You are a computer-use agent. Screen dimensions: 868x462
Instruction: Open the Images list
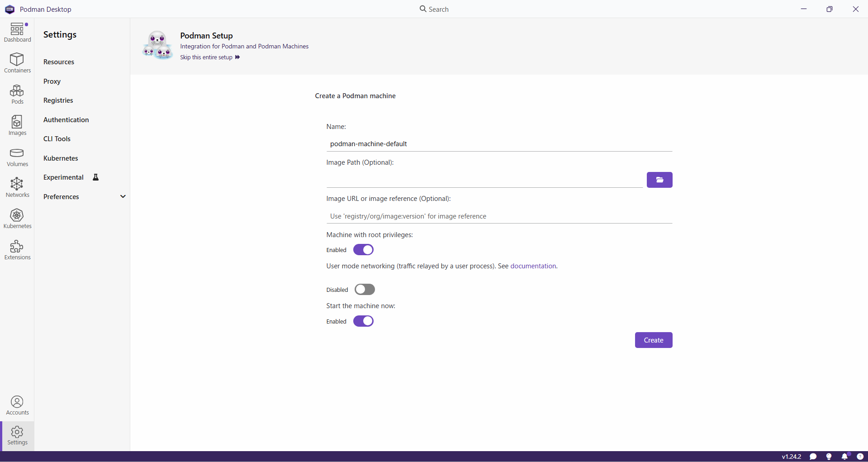click(x=17, y=125)
